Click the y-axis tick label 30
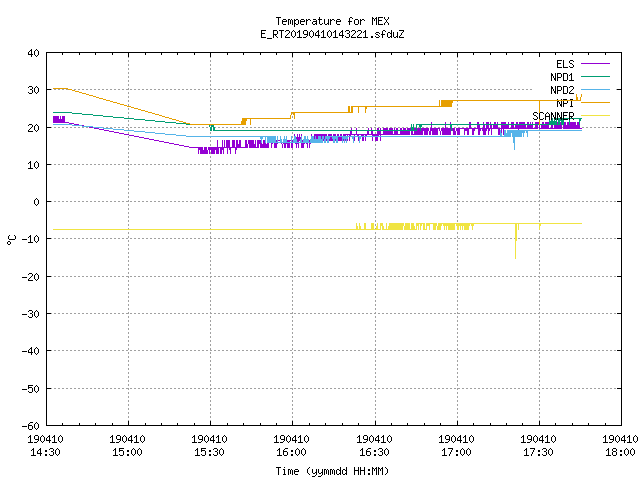The height and width of the screenshot is (480, 640). click(x=33, y=90)
